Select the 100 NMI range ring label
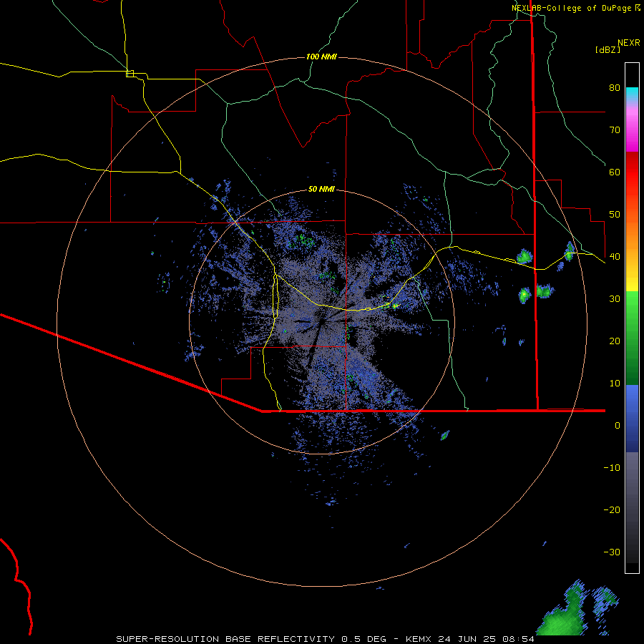 (x=321, y=57)
